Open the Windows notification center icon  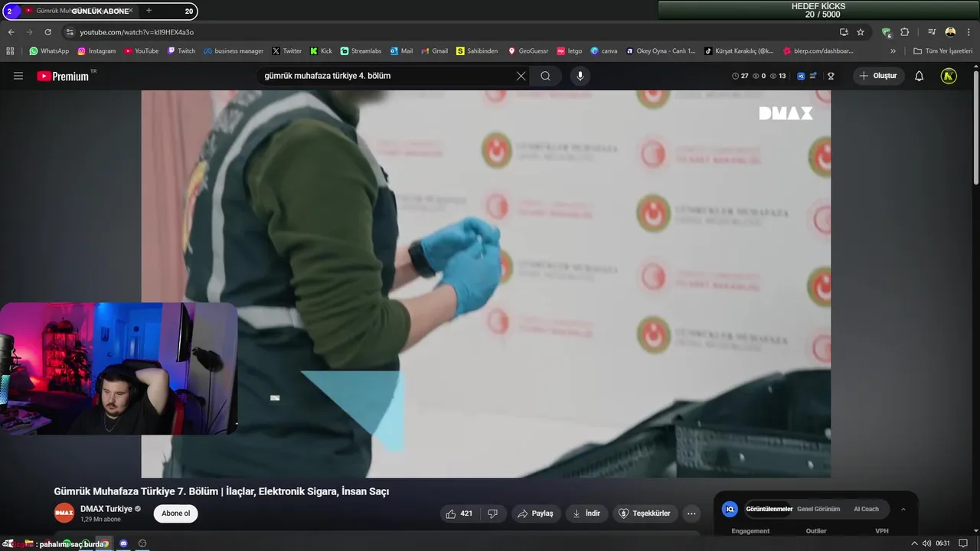pos(964,543)
